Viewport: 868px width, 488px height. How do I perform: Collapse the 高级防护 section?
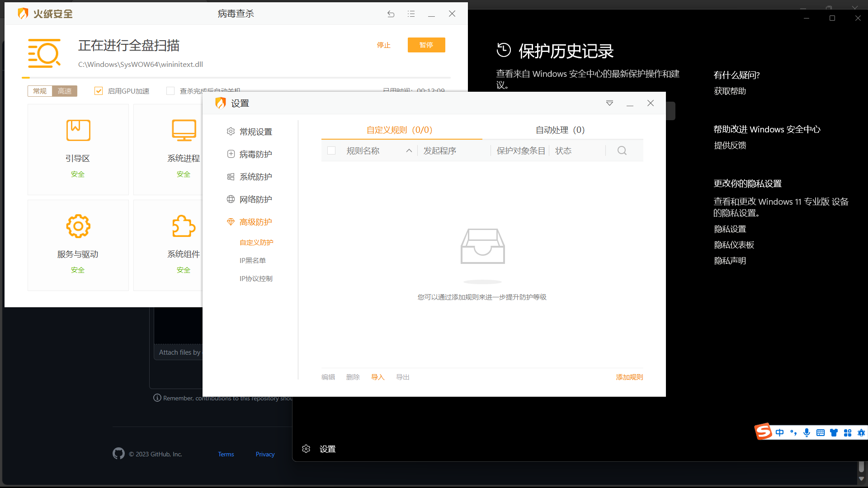[255, 222]
